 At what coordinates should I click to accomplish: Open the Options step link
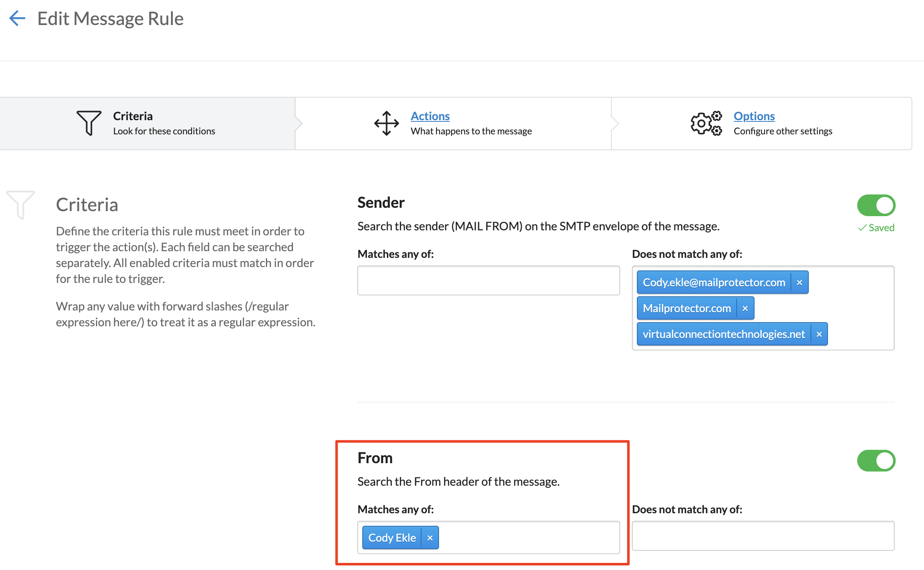point(754,116)
